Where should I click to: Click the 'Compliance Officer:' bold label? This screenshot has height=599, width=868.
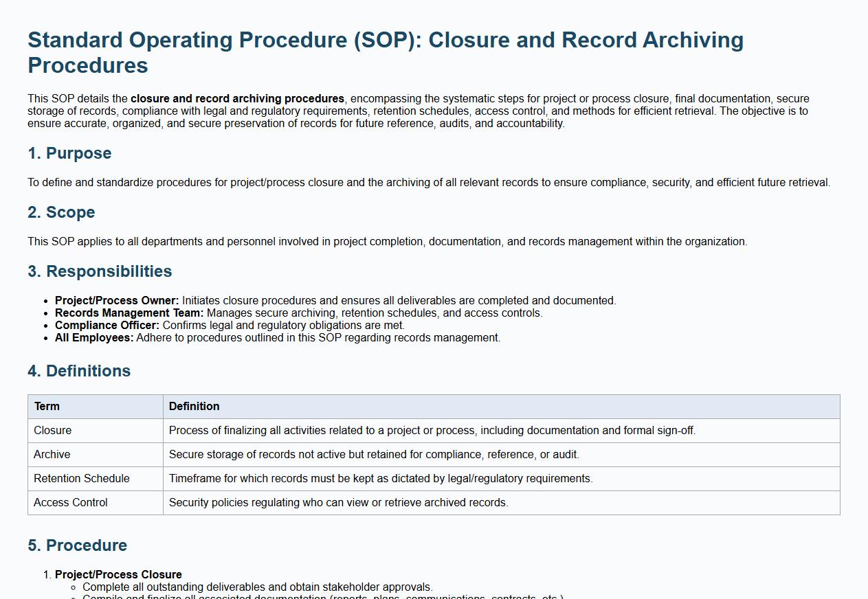[107, 326]
